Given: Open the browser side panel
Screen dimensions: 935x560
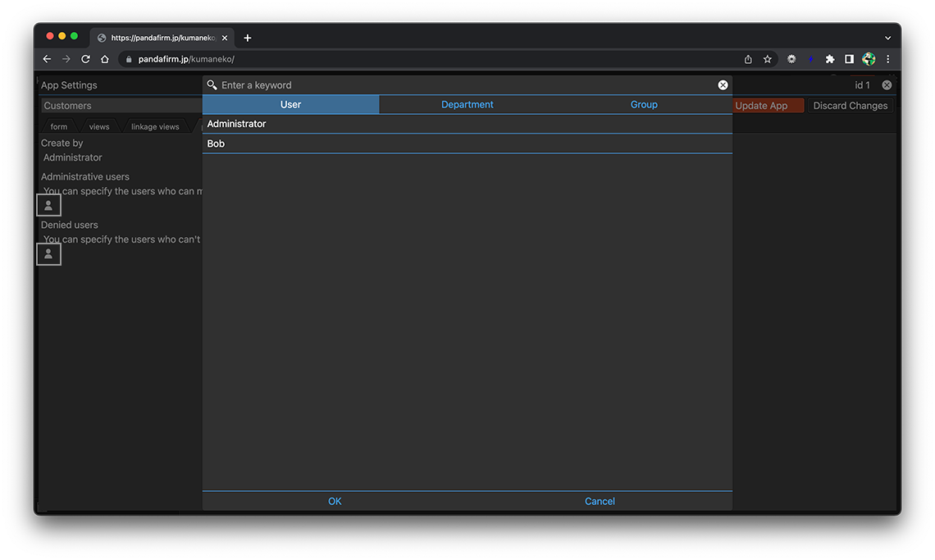Looking at the screenshot, I should tap(849, 59).
